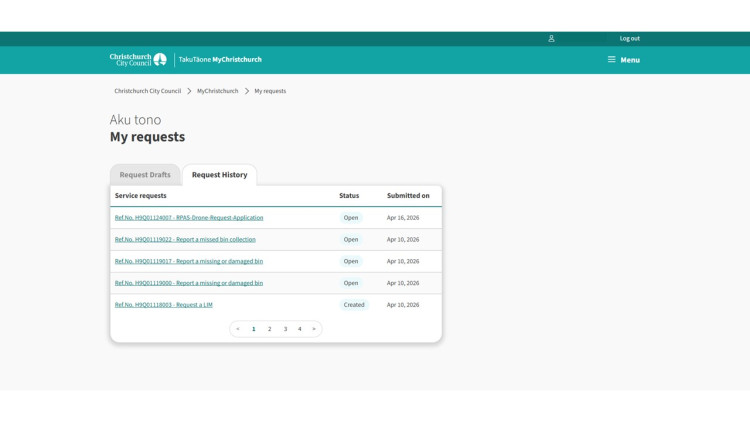Go to previous page arrow in pagination
This screenshot has width=750, height=422.
point(238,329)
